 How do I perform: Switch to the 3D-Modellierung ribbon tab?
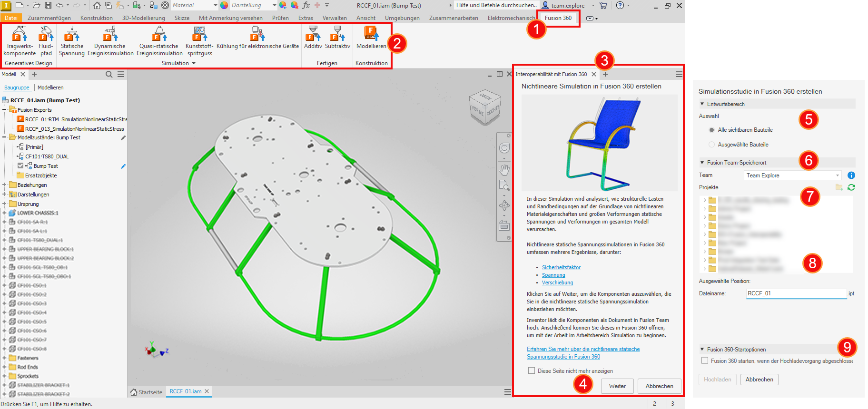pos(144,18)
